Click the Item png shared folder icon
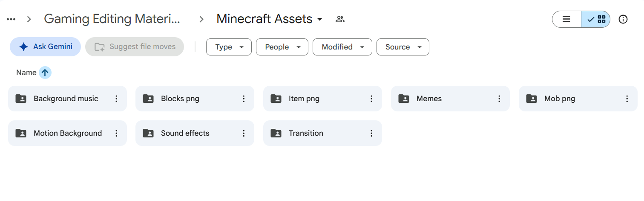 tap(276, 99)
